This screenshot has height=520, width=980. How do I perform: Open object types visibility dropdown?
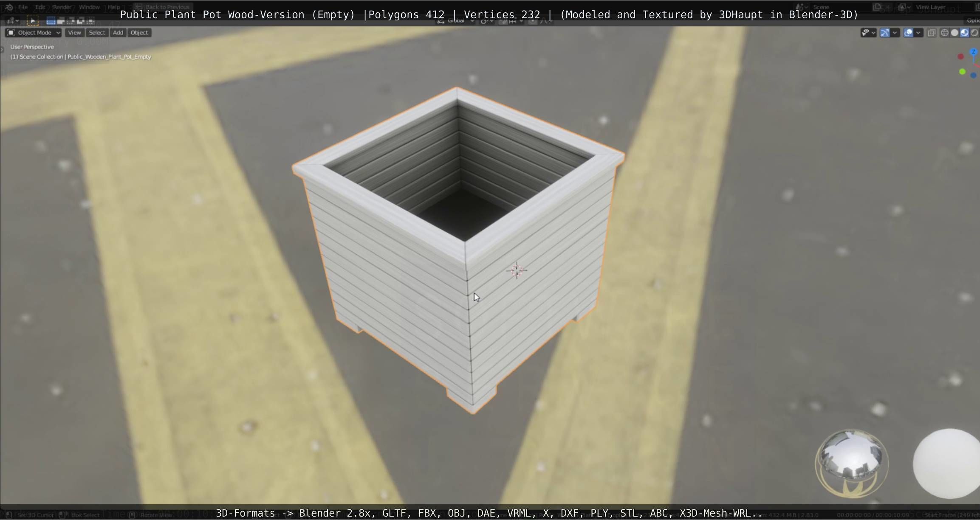tap(868, 33)
